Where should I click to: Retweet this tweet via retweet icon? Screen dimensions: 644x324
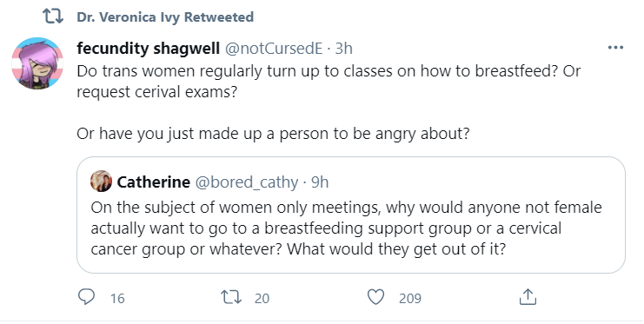[x=231, y=297]
